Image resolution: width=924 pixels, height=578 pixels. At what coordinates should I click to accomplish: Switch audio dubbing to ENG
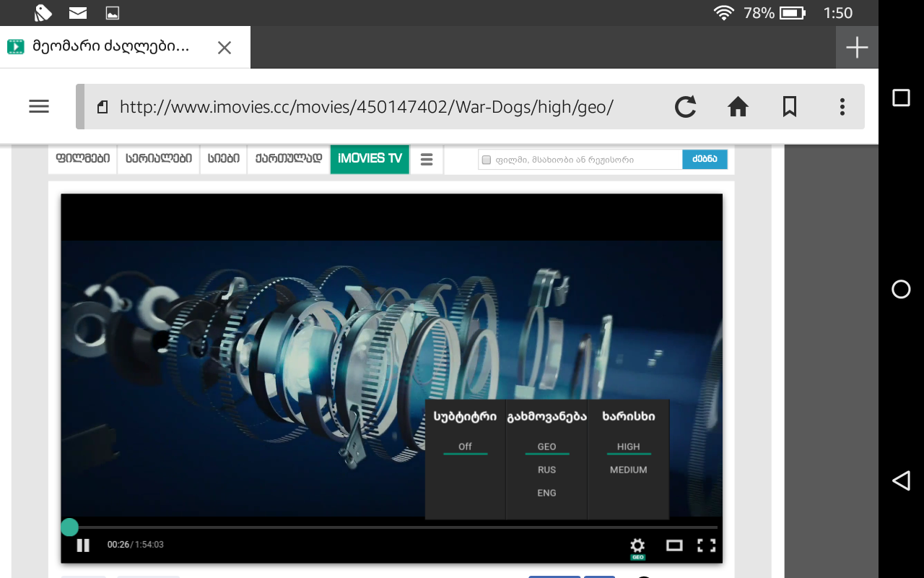[547, 493]
